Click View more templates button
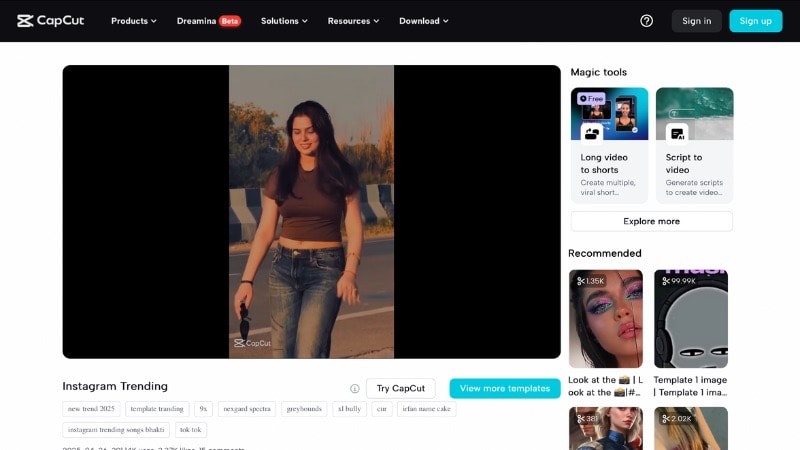The width and height of the screenshot is (800, 450). (x=505, y=388)
